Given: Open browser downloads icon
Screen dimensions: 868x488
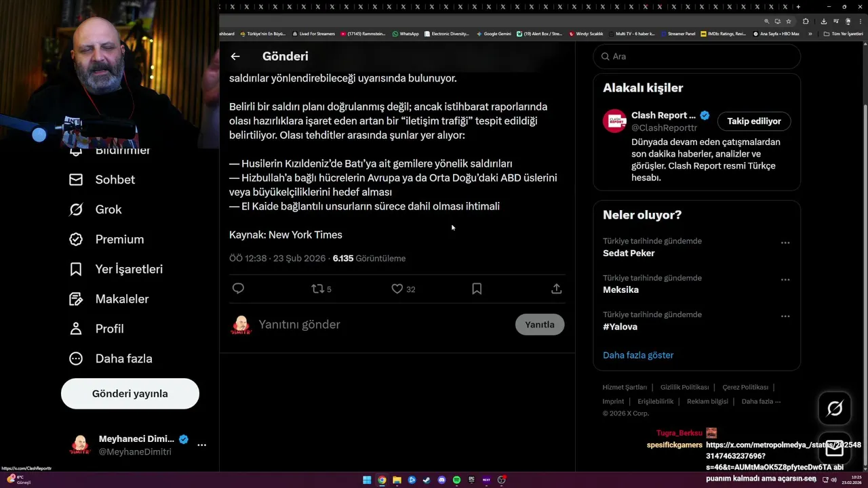Looking at the screenshot, I should pyautogui.click(x=825, y=21).
